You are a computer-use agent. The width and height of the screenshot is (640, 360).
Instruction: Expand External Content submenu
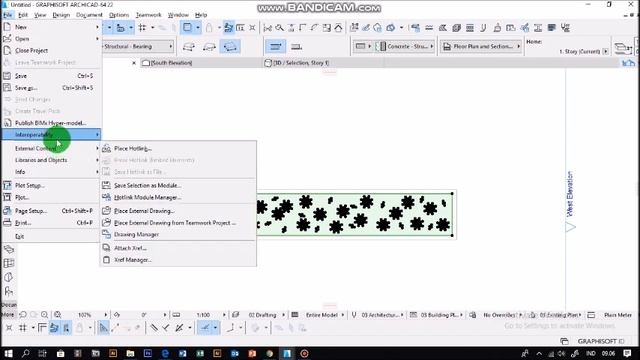coord(51,149)
